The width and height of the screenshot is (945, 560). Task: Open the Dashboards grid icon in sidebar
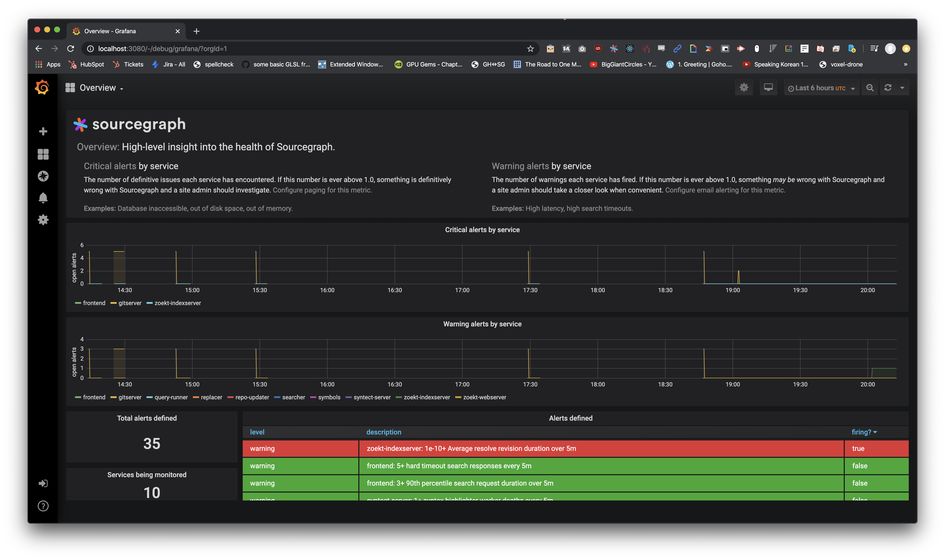pos(43,154)
